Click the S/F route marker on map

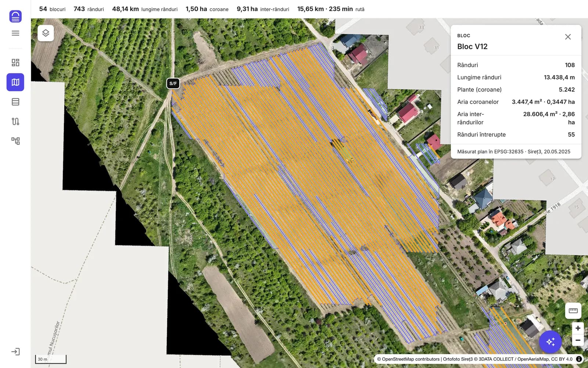[x=173, y=84]
